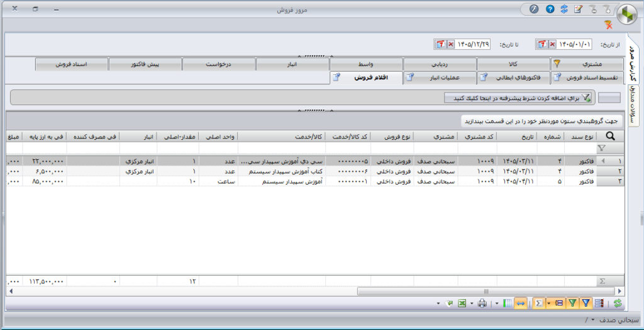The height and width of the screenshot is (330, 644).
Task: Click the funnel with plus icon
Action: (607, 9)
